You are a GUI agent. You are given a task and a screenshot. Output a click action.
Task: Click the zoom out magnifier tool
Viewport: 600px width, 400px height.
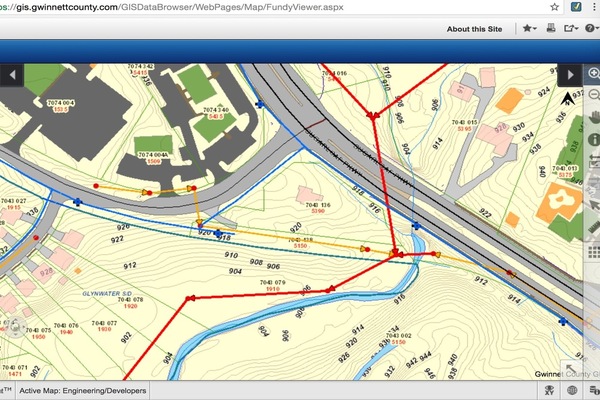593,94
